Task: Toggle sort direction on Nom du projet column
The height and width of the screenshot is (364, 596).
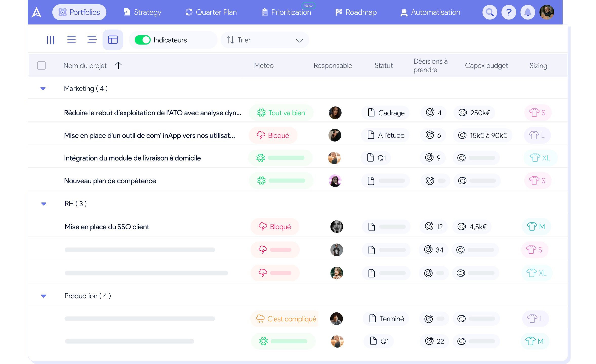Action: tap(118, 65)
